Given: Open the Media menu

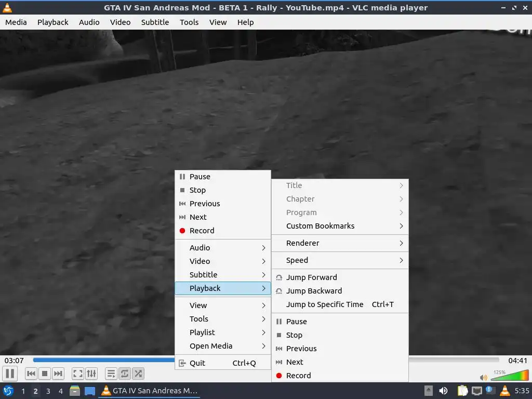Looking at the screenshot, I should click(16, 22).
